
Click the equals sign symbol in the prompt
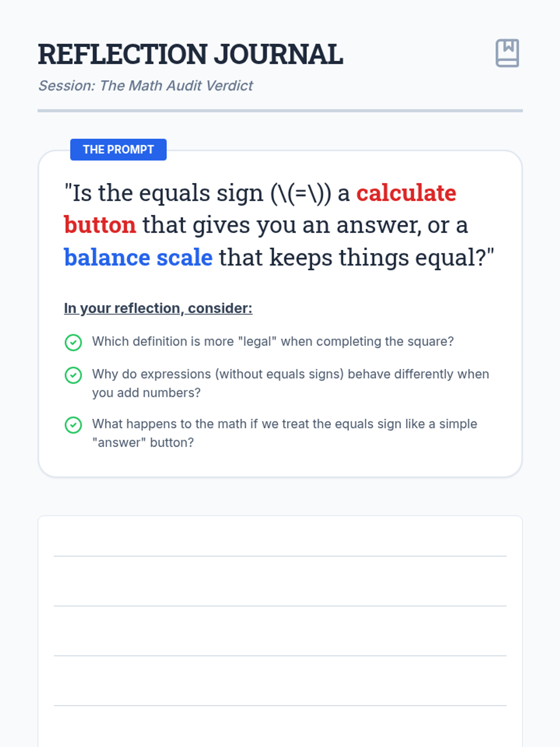point(301,193)
